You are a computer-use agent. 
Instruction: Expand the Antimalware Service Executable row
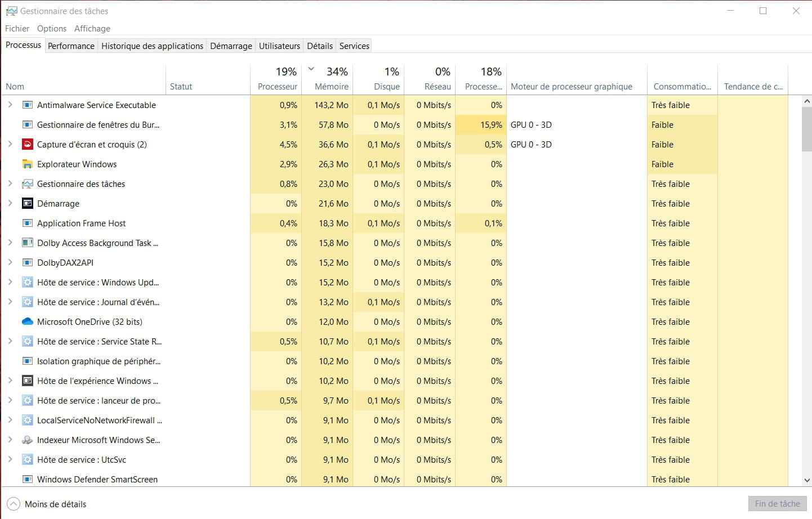click(x=10, y=105)
